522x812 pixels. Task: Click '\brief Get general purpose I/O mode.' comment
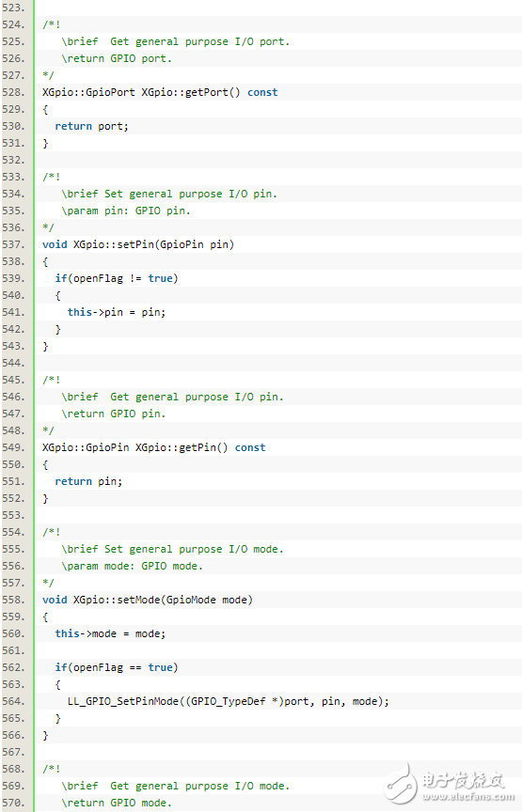pos(175,786)
